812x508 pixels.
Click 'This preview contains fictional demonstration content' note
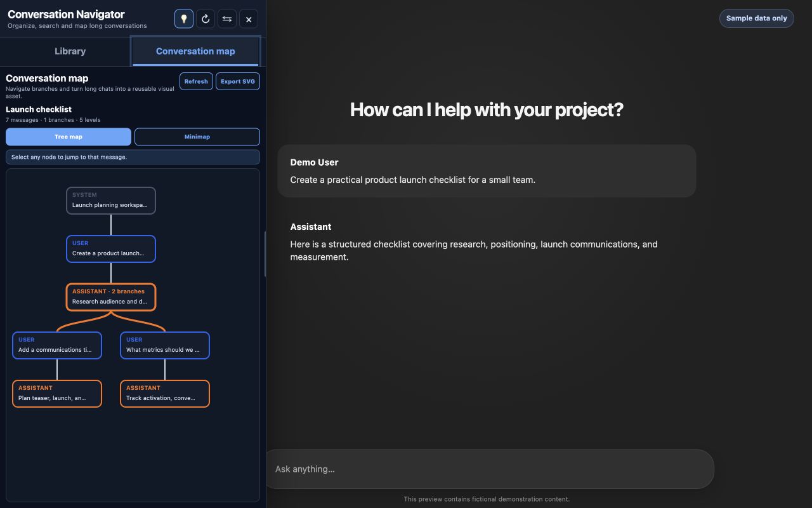(x=487, y=499)
